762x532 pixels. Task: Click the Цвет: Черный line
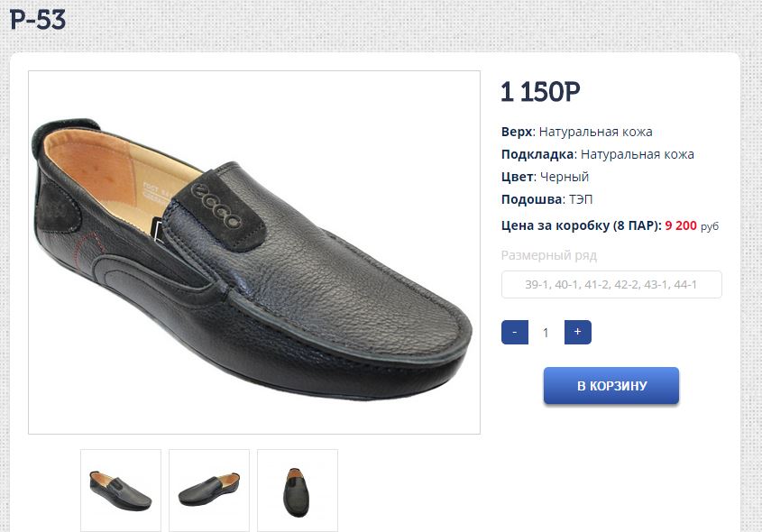pos(545,177)
